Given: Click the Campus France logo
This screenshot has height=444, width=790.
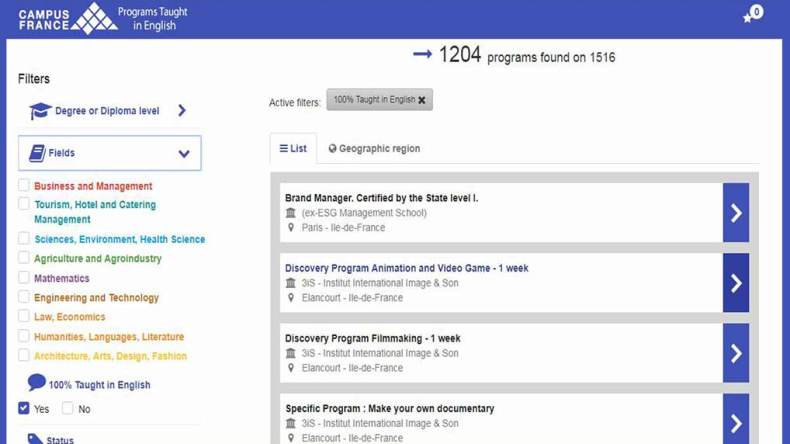Looking at the screenshot, I should 68,18.
